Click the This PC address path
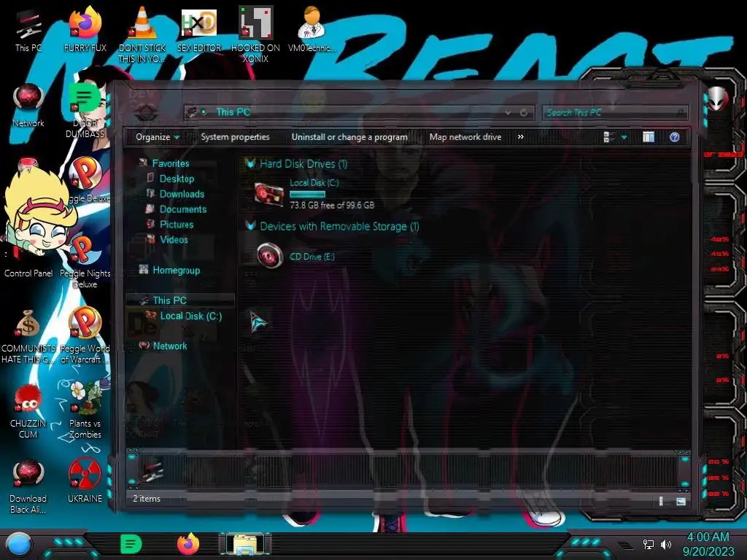Viewport: 747px width, 560px height. click(x=233, y=112)
